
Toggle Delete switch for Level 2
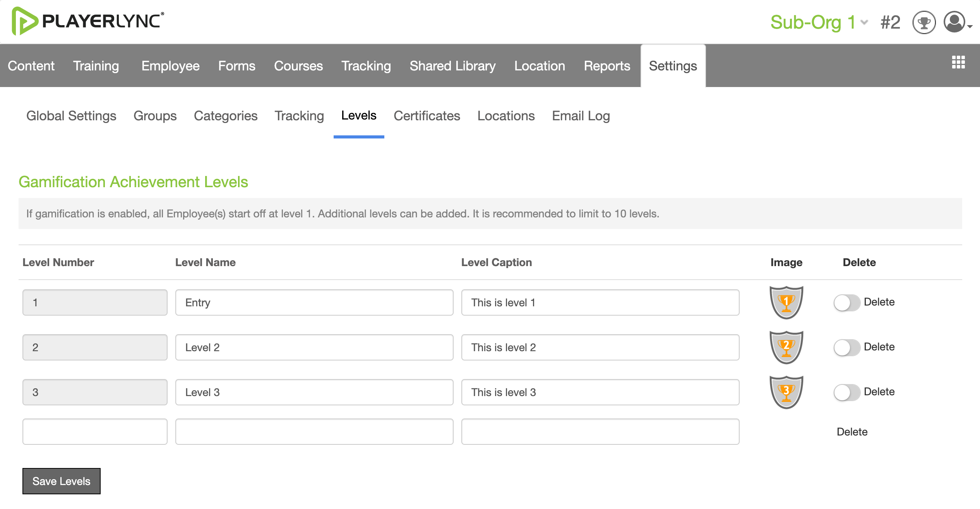point(846,347)
